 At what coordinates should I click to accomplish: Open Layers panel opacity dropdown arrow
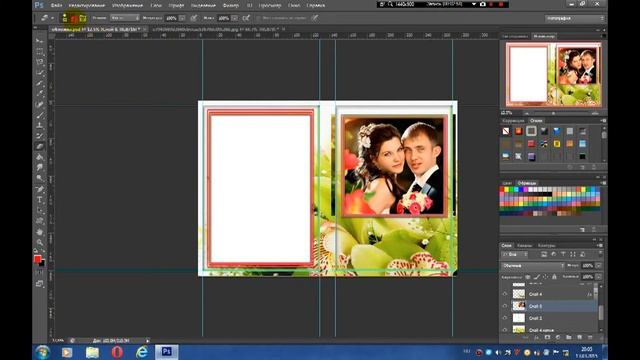pos(598,266)
